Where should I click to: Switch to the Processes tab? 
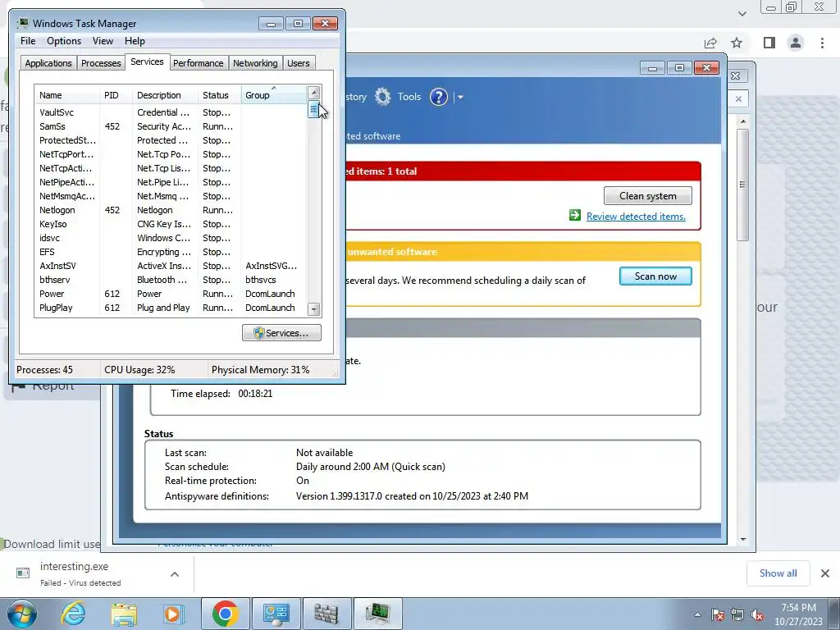101,63
